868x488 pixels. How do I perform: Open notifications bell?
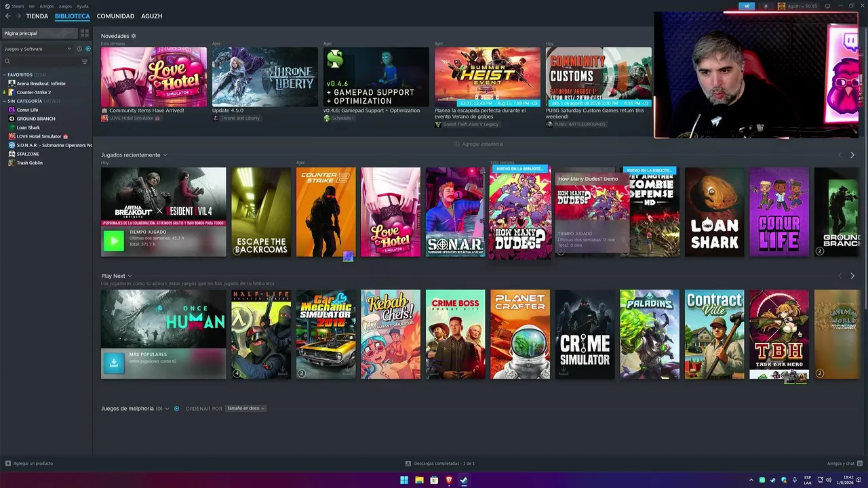coord(766,6)
